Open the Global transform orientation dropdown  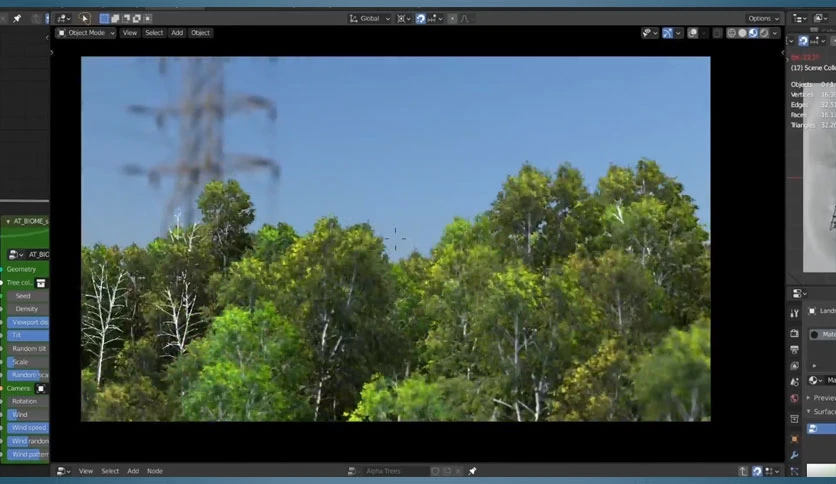(x=369, y=19)
